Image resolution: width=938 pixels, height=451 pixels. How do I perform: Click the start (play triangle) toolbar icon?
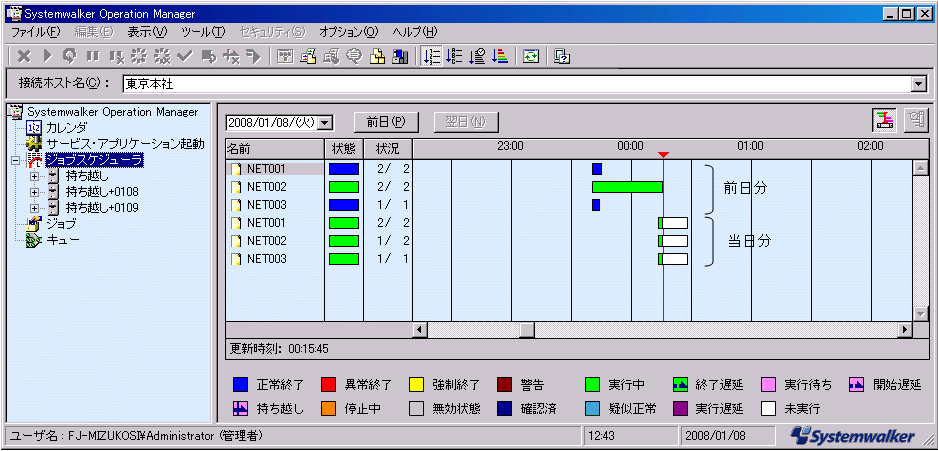(48, 56)
